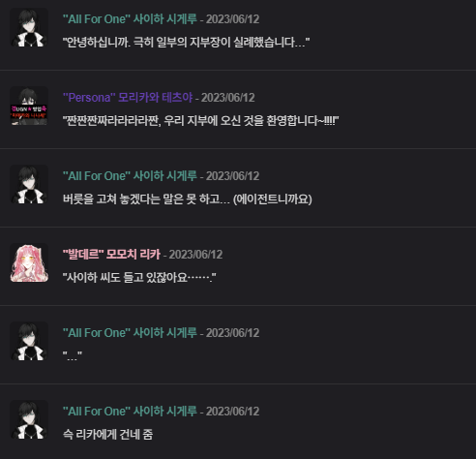Click the avatar beside the "안녕하십니까" message
Viewport: 476px width, 459px height.
29,27
